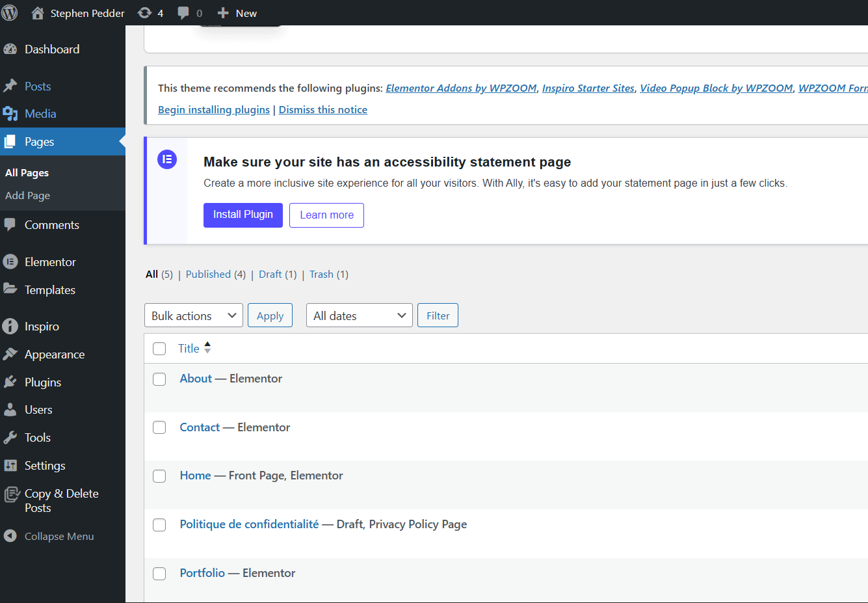The image size is (868, 603).
Task: Open the Bulk actions dropdown
Action: click(x=193, y=315)
